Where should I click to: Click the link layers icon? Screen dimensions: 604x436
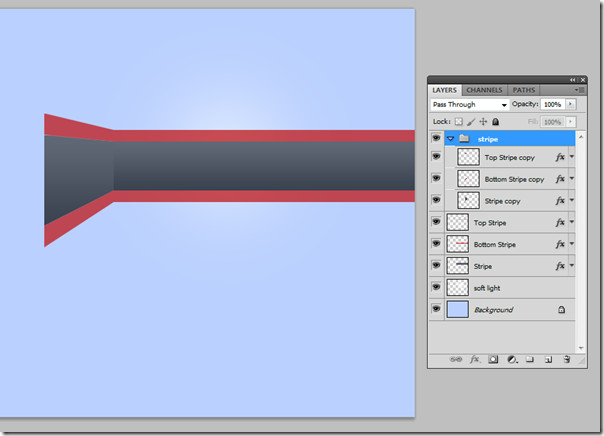pos(456,359)
